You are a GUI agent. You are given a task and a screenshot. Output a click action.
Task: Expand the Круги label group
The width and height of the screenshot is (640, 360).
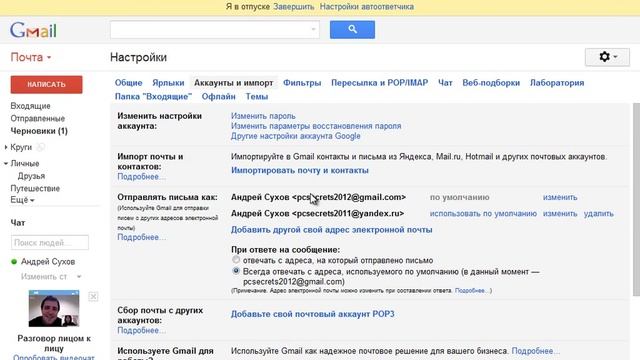[x=6, y=147]
